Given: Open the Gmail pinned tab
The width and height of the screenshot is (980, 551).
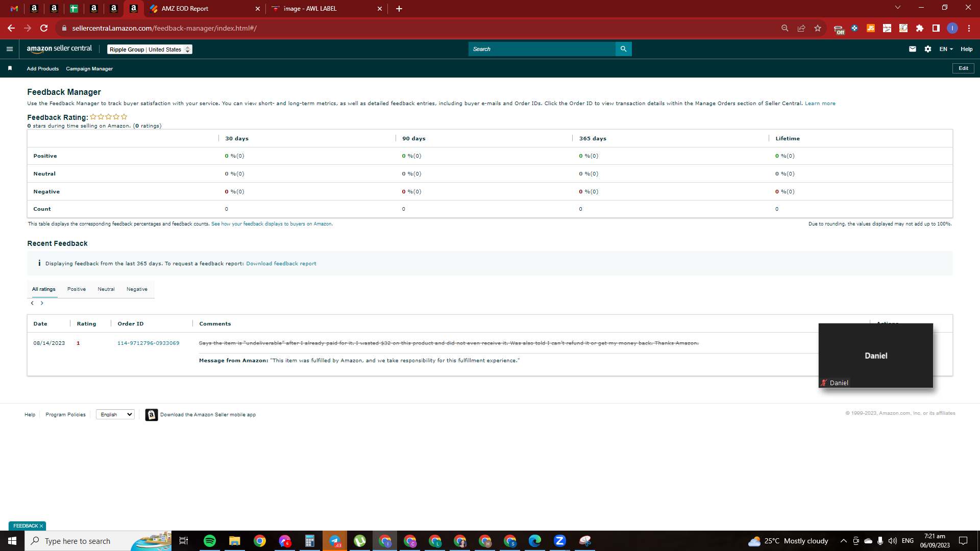Looking at the screenshot, I should (14, 8).
